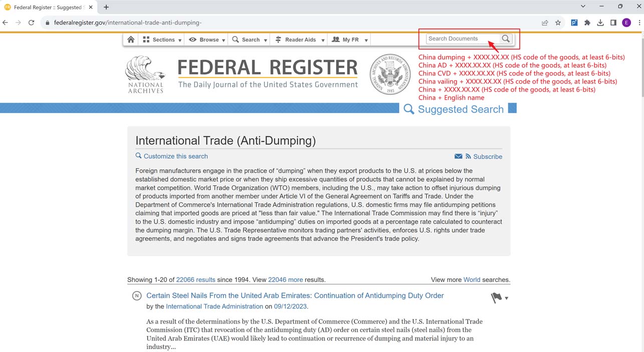This screenshot has height=352, width=644.
Task: Go forward in browser history
Action: point(19,23)
